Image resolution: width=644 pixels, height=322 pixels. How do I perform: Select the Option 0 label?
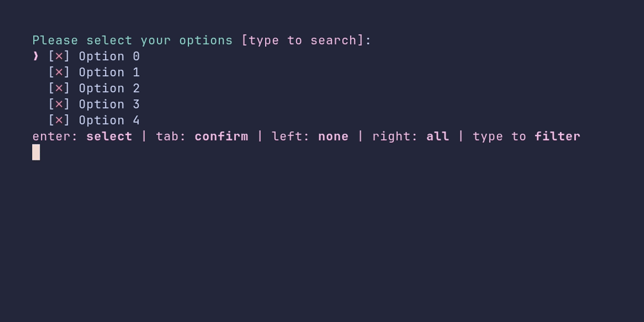[x=109, y=56]
